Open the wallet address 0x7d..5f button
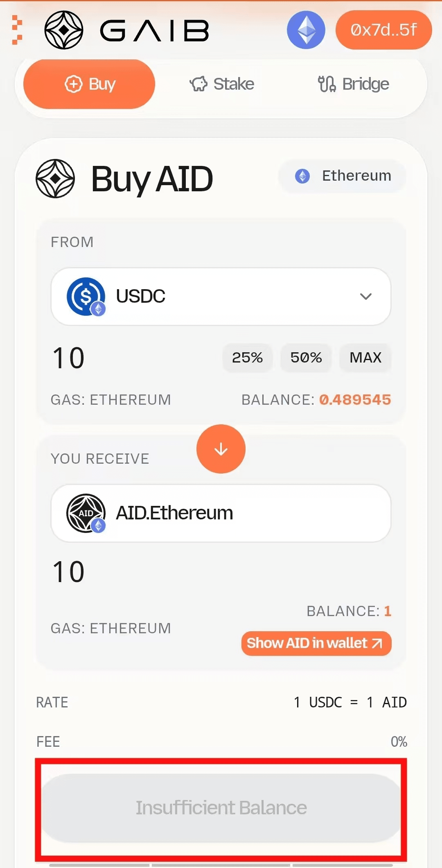 pyautogui.click(x=383, y=30)
